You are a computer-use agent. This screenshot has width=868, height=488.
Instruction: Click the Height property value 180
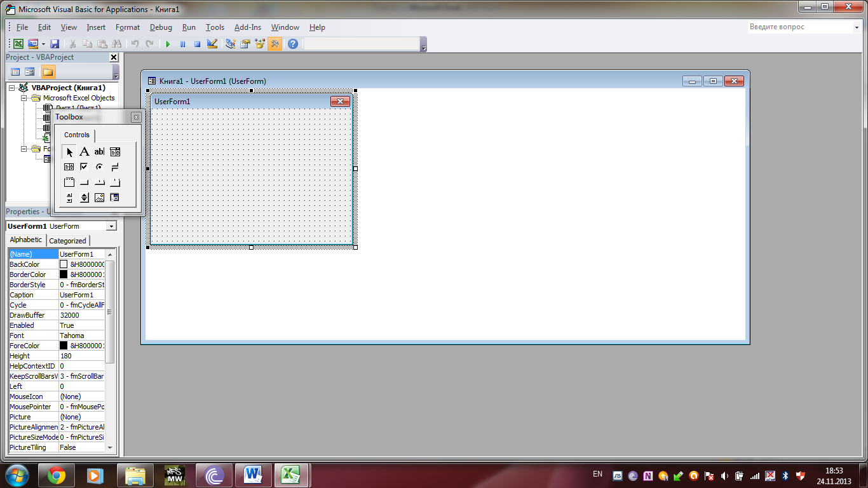point(81,356)
